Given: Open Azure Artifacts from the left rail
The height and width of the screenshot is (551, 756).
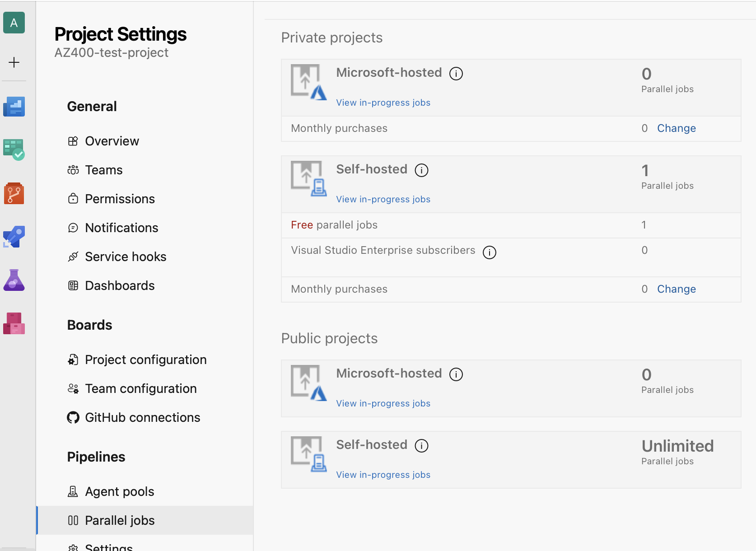Looking at the screenshot, I should (14, 323).
